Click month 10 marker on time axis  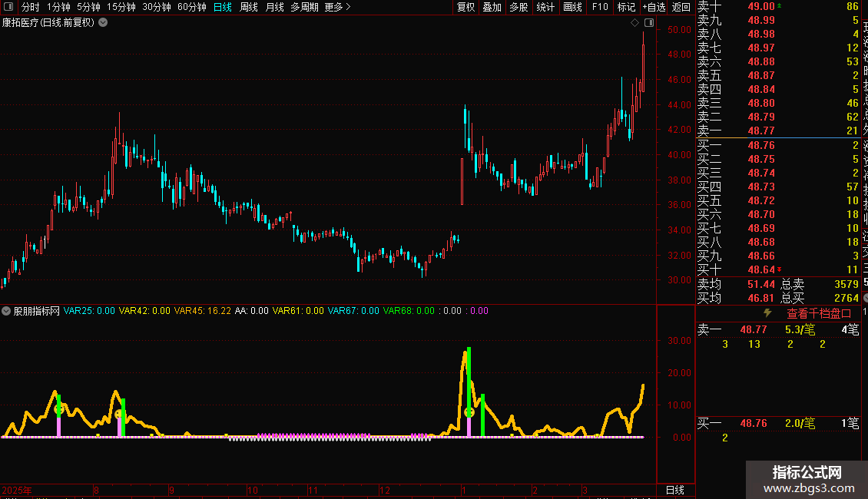[253, 490]
